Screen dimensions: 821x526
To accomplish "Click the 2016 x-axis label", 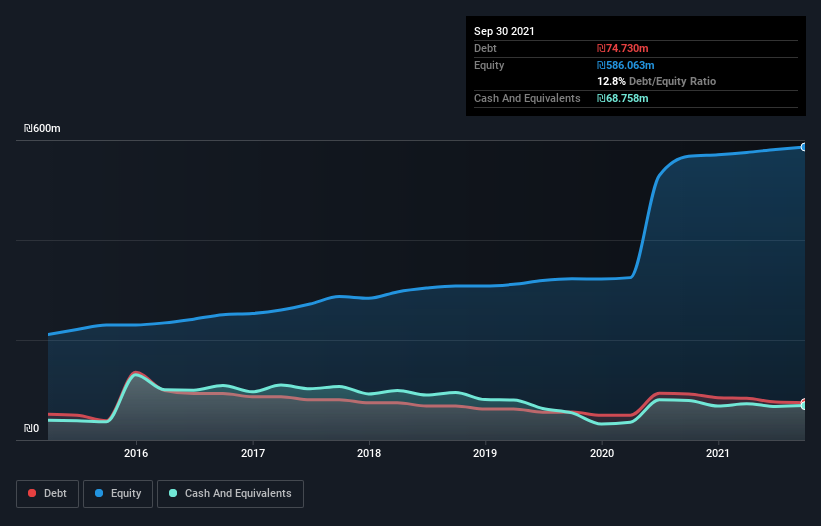I will point(136,453).
